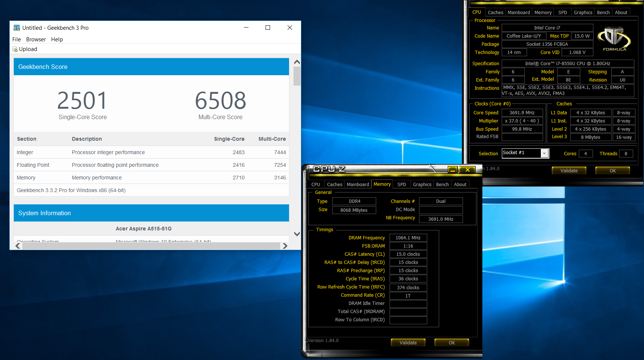Select CPU tab in top CPU-Z window
The width and height of the screenshot is (644, 360).
coord(476,12)
